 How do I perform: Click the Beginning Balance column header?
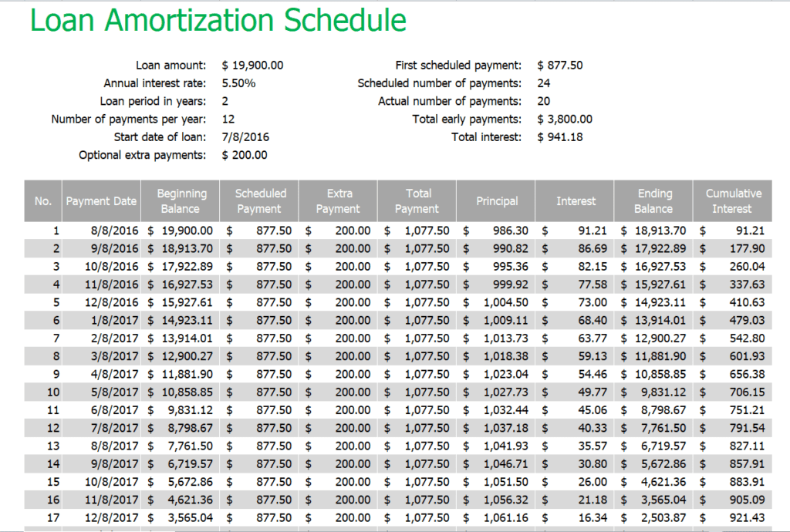coord(181,200)
